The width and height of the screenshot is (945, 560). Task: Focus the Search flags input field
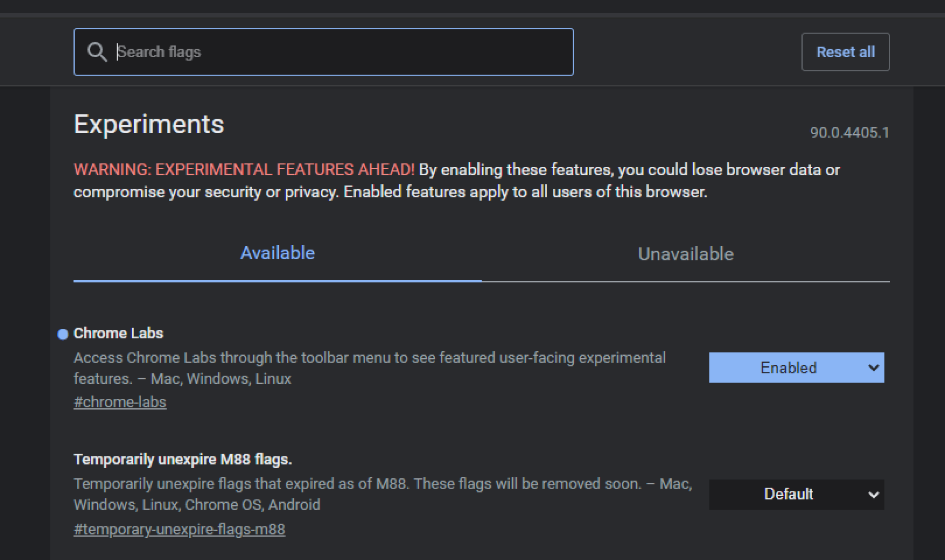tap(324, 52)
